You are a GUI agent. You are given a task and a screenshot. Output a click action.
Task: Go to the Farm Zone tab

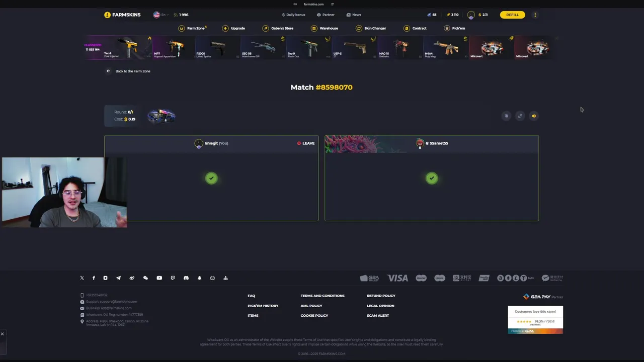click(192, 28)
